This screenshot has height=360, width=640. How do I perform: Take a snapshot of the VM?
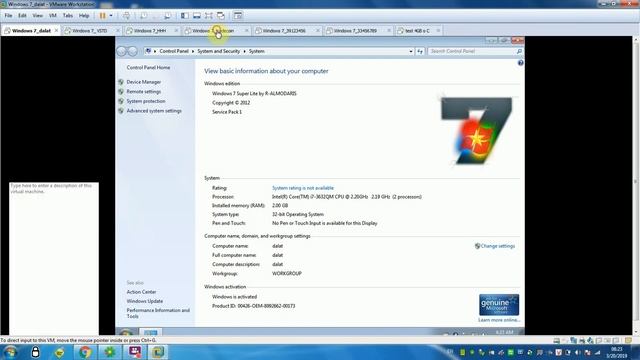click(x=144, y=16)
